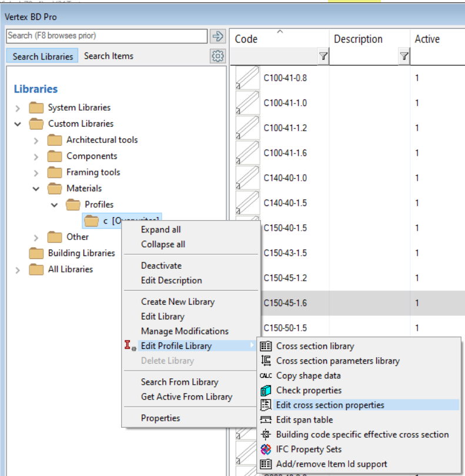Select Edit span table menu entry
Image resolution: width=465 pixels, height=476 pixels.
pyautogui.click(x=304, y=420)
